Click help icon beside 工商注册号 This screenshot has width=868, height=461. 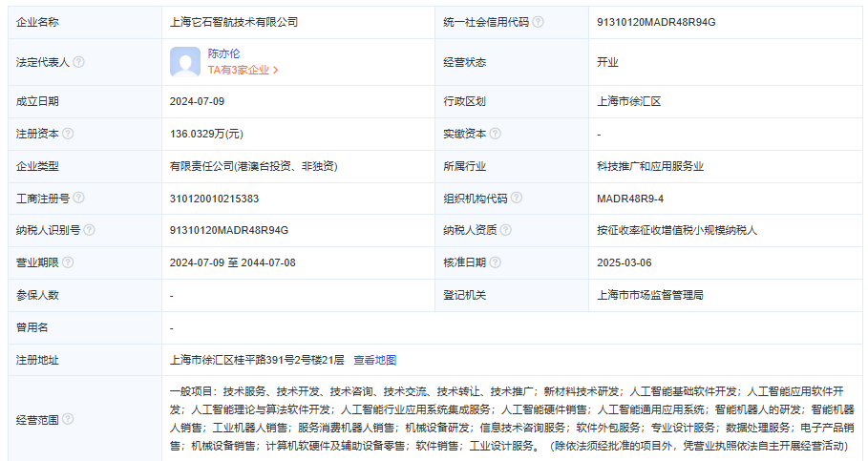[78, 198]
